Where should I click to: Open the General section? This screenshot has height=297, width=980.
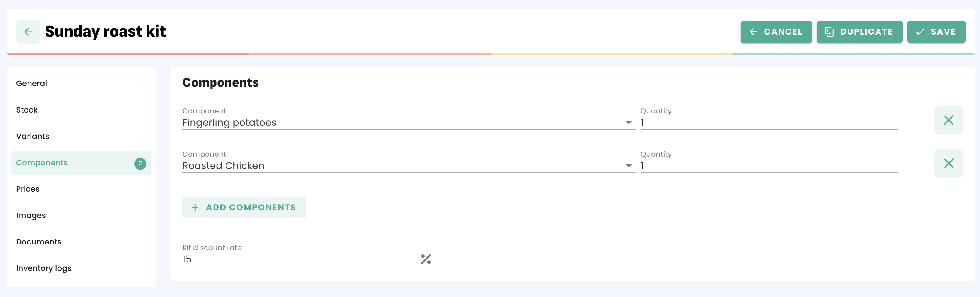click(31, 83)
